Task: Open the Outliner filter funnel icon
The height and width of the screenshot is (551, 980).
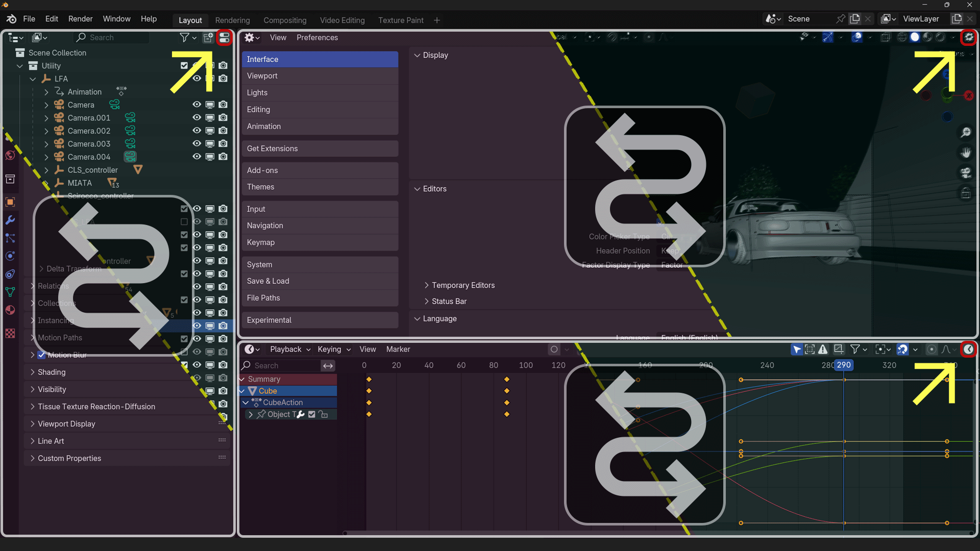Action: click(184, 37)
